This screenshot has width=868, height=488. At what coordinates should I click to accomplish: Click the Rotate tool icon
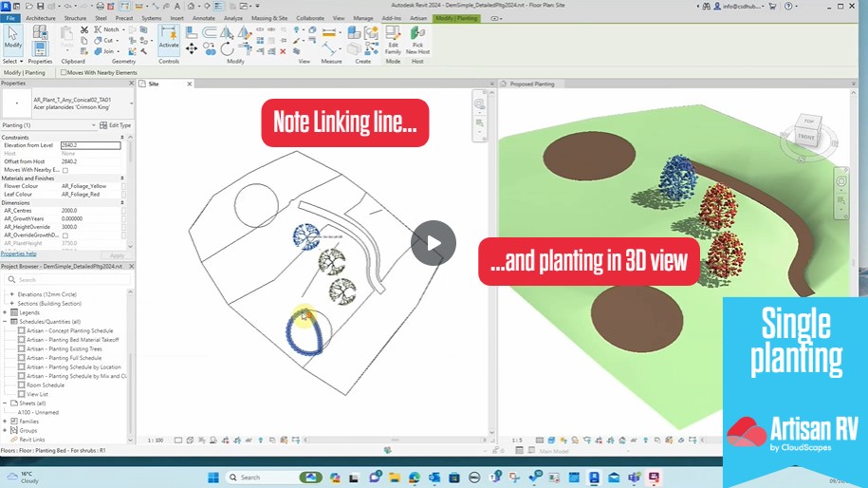[x=226, y=48]
